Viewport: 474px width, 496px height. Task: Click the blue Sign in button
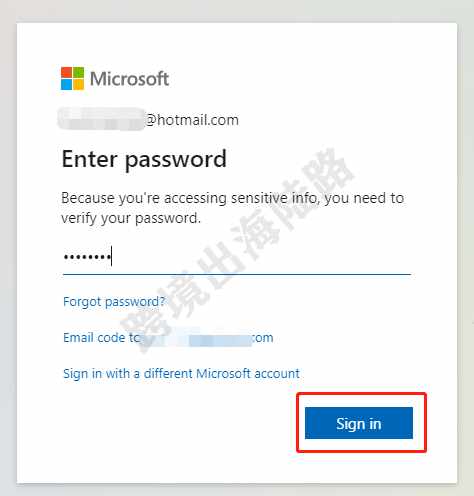tap(359, 423)
